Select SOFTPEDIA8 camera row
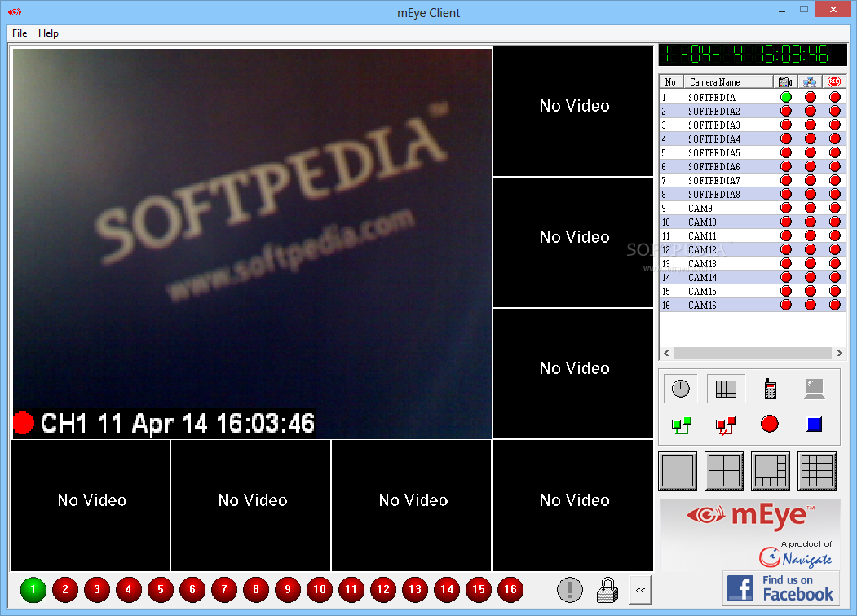857x616 pixels. coord(753,194)
